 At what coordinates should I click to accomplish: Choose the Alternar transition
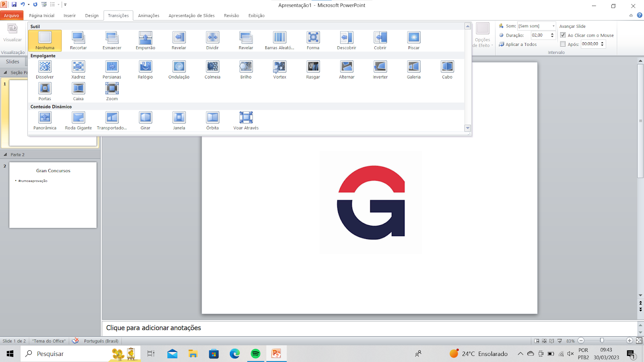(x=347, y=70)
